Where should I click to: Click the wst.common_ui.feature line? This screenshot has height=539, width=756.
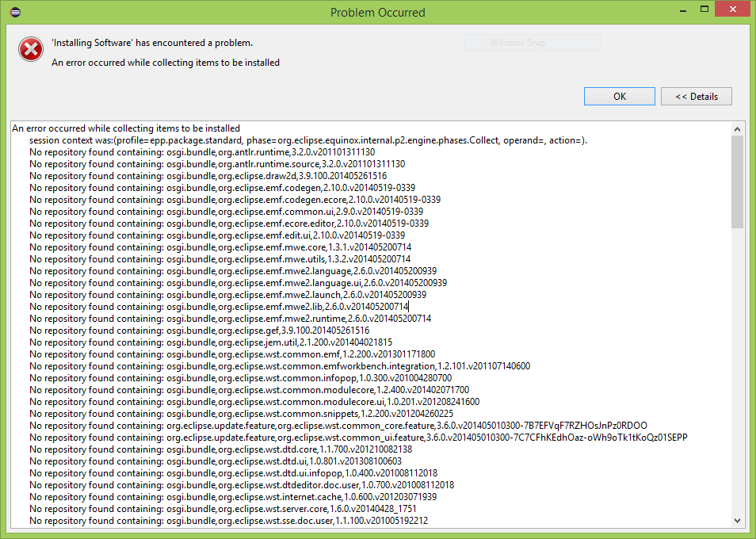point(358,438)
